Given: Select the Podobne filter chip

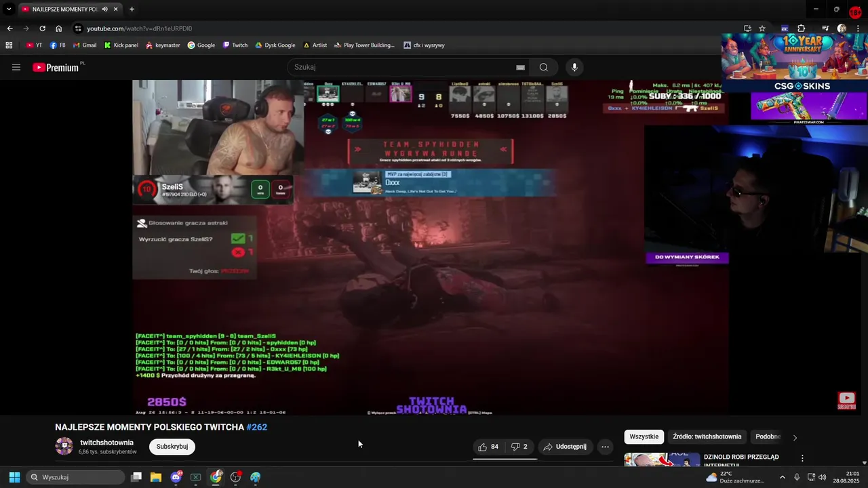Looking at the screenshot, I should point(768,436).
